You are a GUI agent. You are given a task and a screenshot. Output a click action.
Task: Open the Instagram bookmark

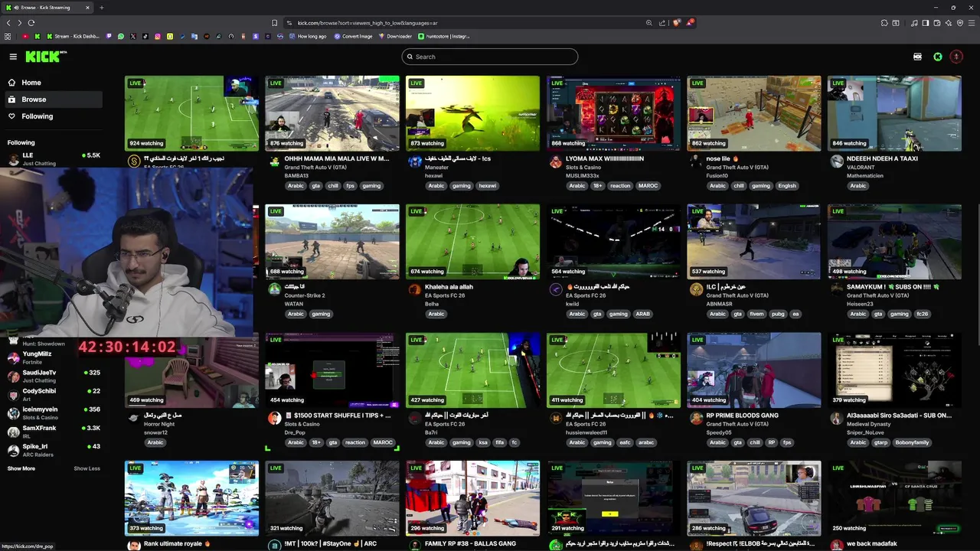point(158,36)
